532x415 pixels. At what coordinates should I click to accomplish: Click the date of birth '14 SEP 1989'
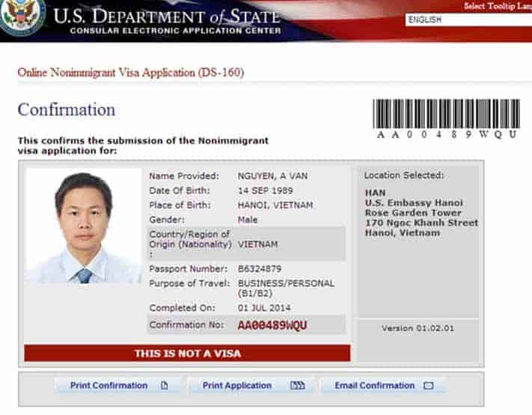tap(266, 190)
